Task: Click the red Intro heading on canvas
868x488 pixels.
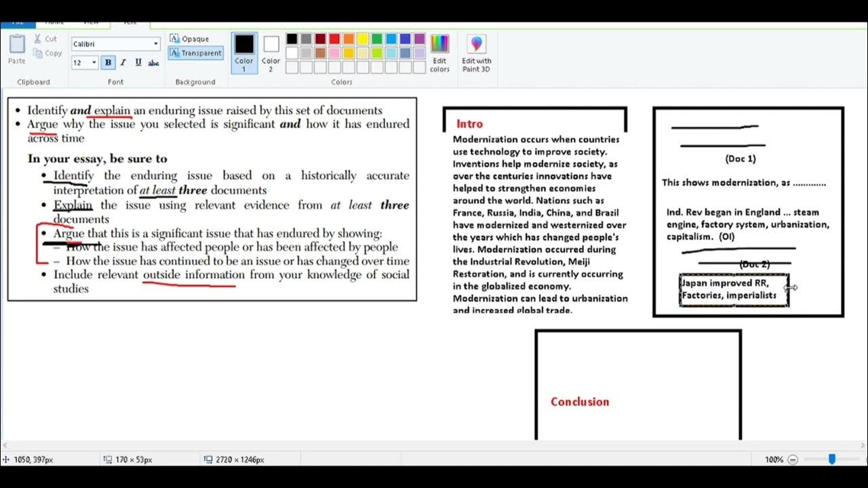Action: tap(469, 124)
